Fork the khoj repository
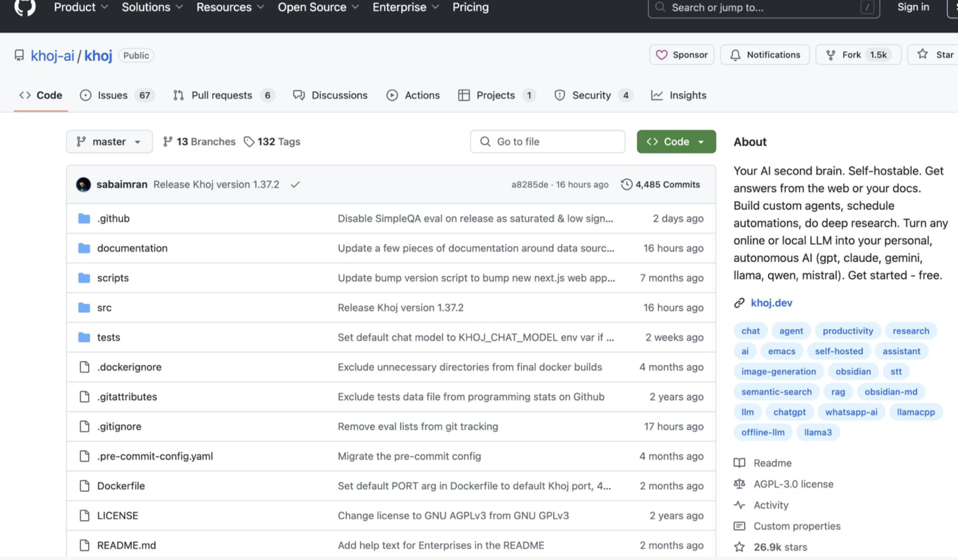Screen dimensions: 958x560 (x=858, y=55)
